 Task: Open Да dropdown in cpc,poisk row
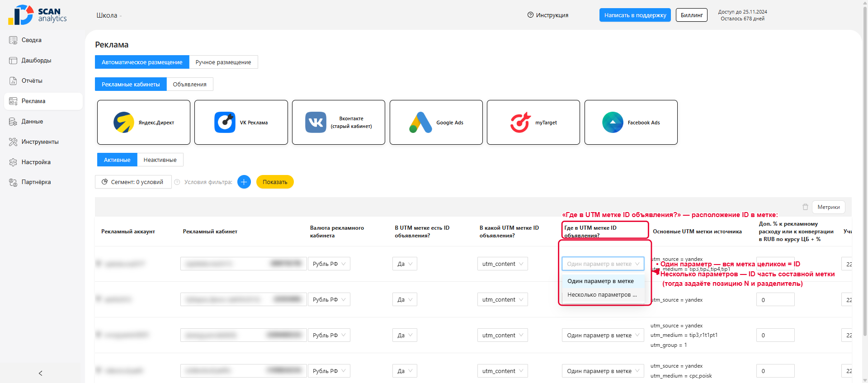[405, 371]
